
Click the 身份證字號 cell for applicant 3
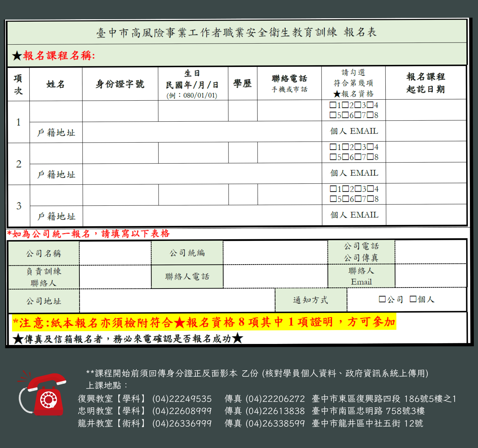[x=121, y=195]
